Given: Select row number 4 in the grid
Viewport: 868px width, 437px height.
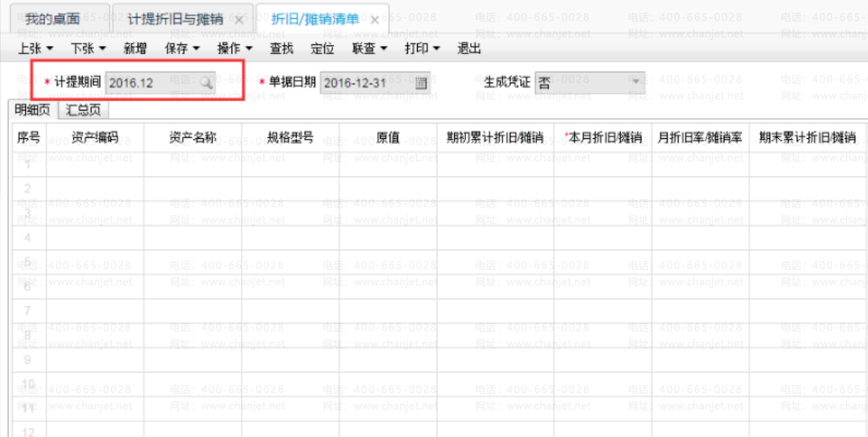Looking at the screenshot, I should (29, 237).
